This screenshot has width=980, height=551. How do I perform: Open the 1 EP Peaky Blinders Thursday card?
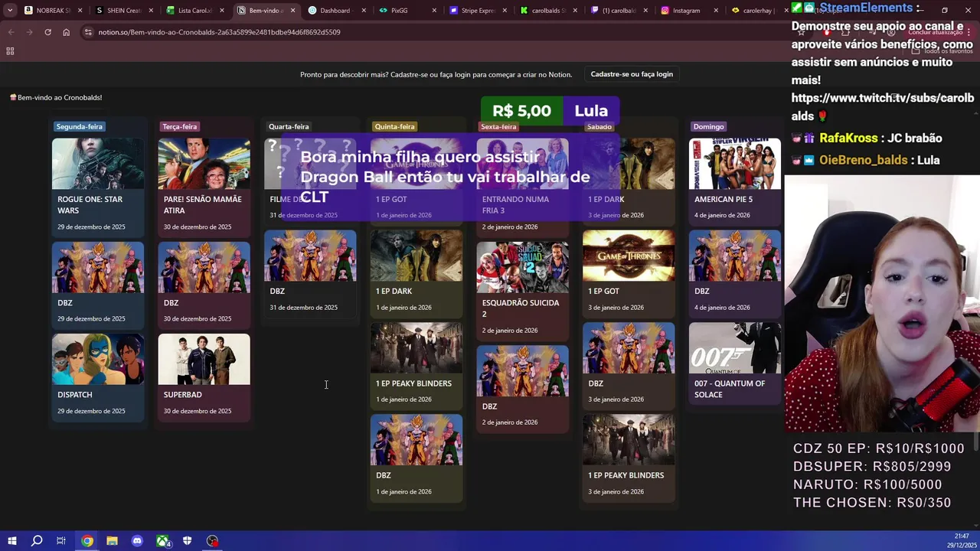click(416, 365)
